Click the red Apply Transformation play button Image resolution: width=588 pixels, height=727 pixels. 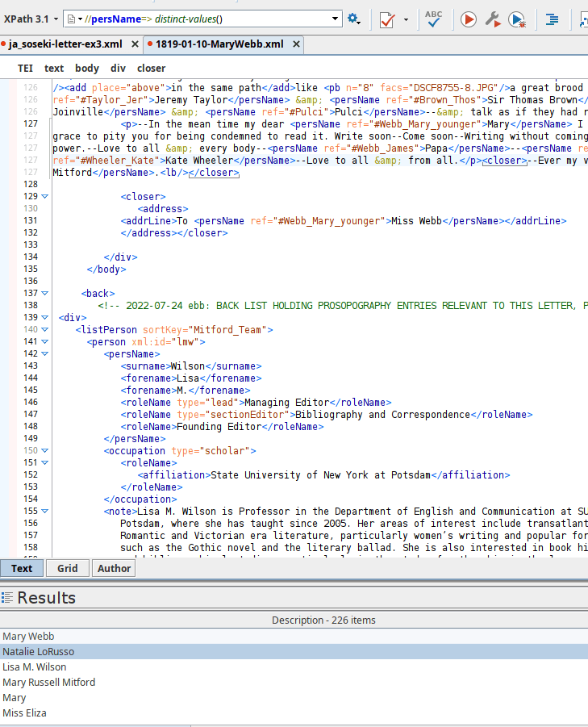469,19
